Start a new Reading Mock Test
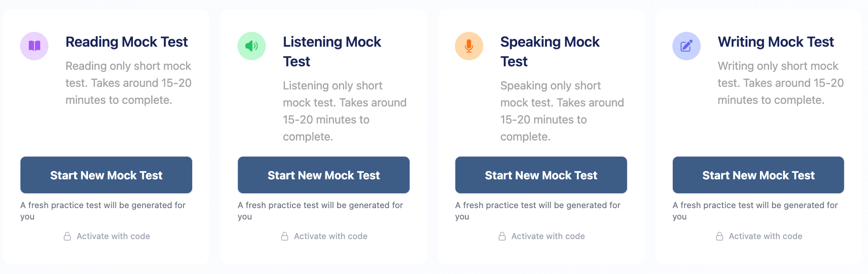Viewport: 868px width, 274px height. coord(106,175)
